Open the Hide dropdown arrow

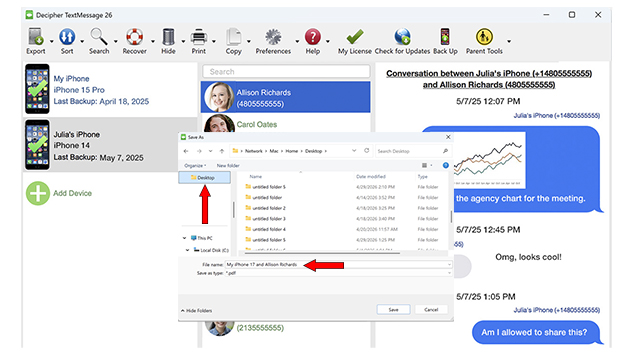[183, 41]
